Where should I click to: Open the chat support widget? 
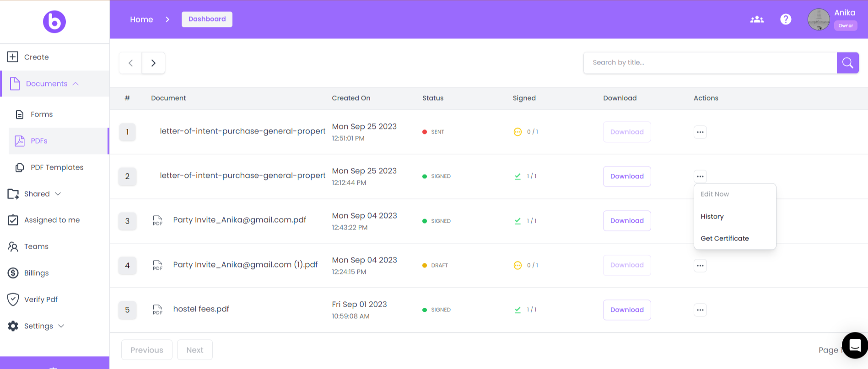tap(855, 345)
